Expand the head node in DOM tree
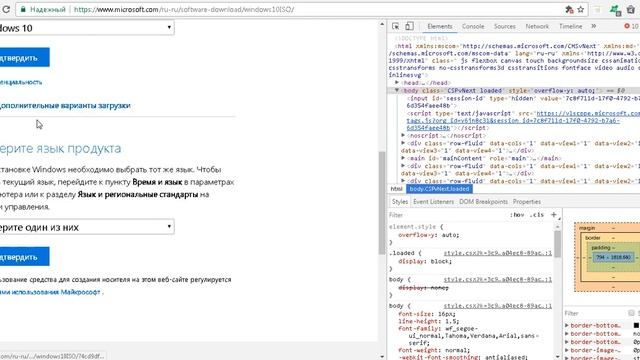This screenshot has width=640, height=360. pos(397,82)
